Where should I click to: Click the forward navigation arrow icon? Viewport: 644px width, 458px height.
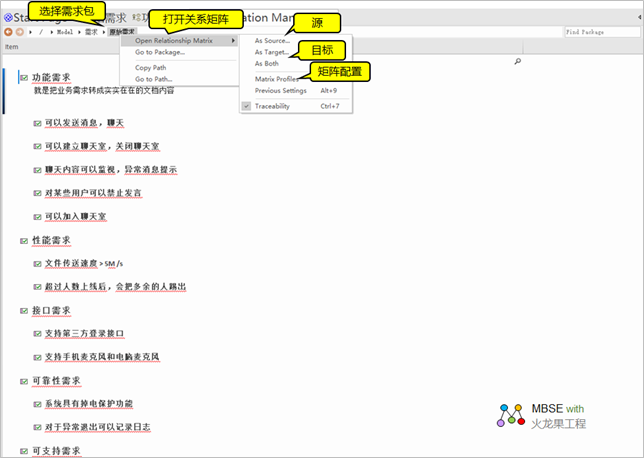pyautogui.click(x=21, y=32)
